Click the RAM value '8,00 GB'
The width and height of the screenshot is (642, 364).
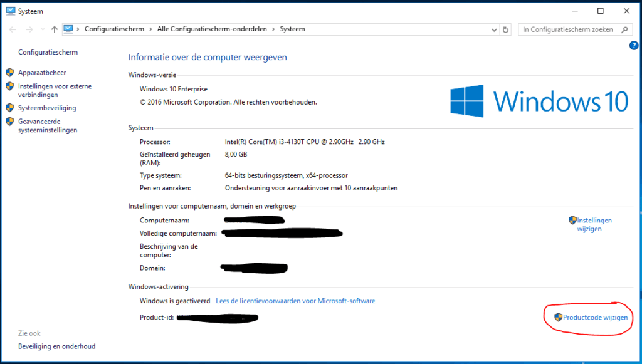click(236, 155)
